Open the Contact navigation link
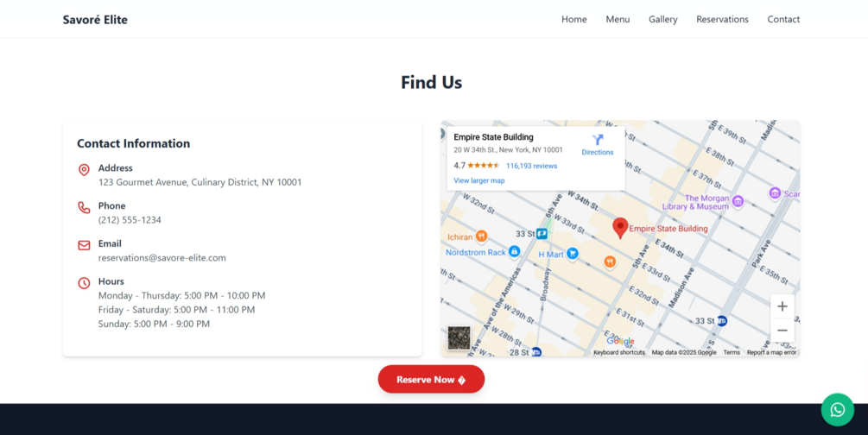Viewport: 868px width, 435px height. click(783, 19)
